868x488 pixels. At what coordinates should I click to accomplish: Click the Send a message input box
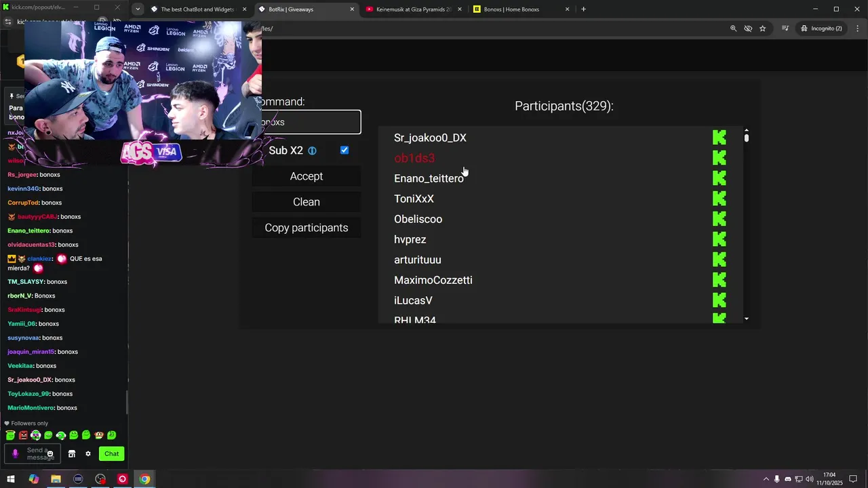tap(34, 454)
